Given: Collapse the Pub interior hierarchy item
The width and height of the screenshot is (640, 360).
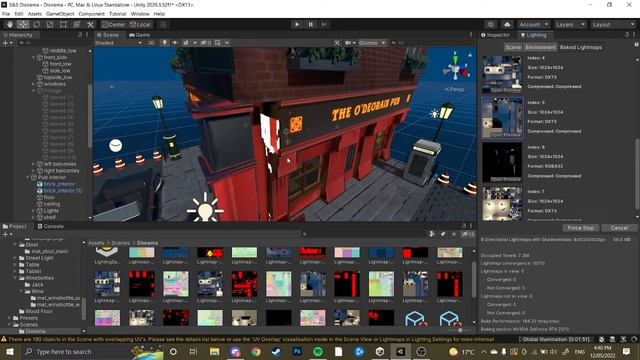Looking at the screenshot, I should 28,178.
